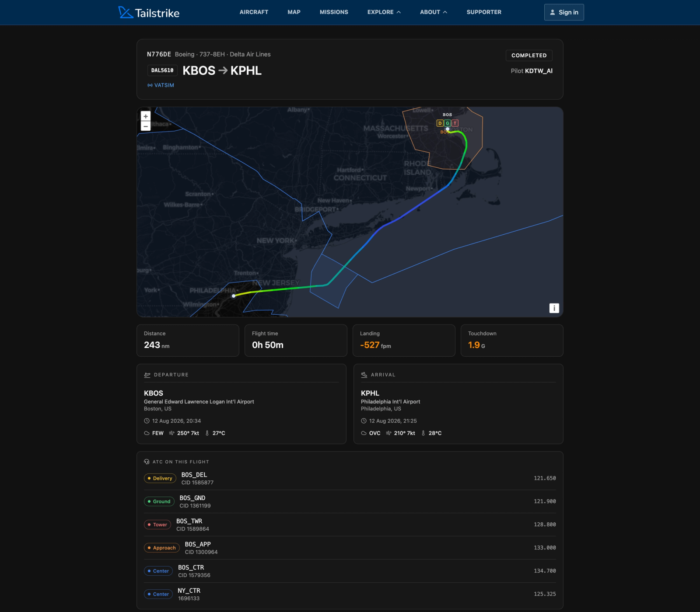Screen dimensions: 700x612
Task: Click the departure thermometer icon
Action: coord(207,433)
